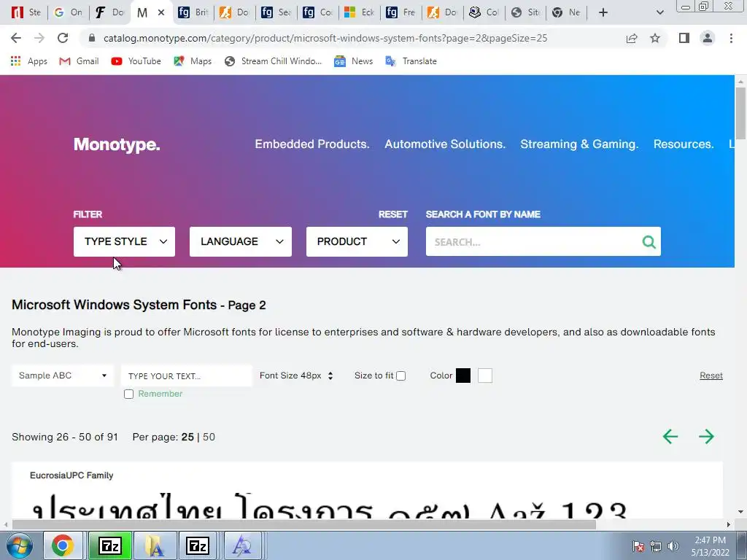Screen dimensions: 747x560
Task: Click the taskbar clock showing 2:47 PM
Action: point(710,546)
